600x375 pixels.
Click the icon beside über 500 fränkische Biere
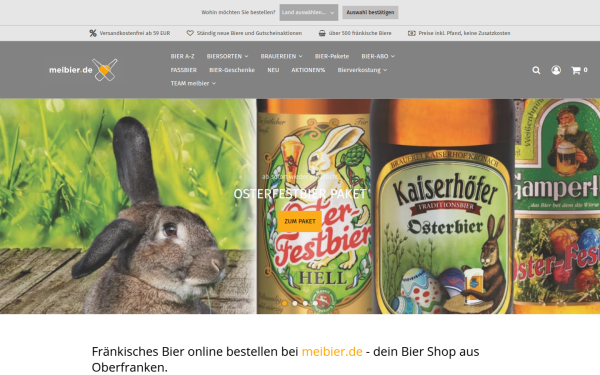pyautogui.click(x=322, y=33)
